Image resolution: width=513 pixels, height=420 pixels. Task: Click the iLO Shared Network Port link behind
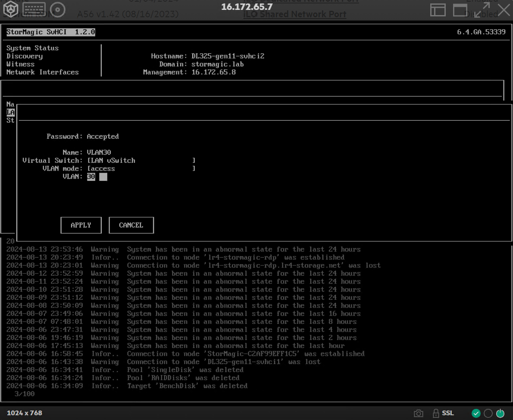[x=295, y=14]
